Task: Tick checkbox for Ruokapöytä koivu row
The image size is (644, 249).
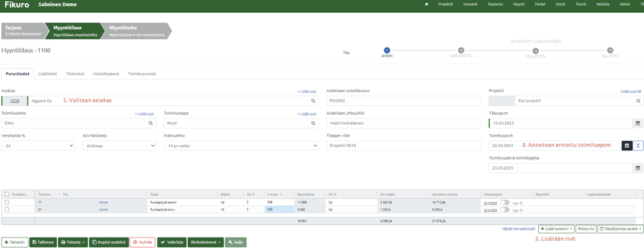Action: coord(6,210)
